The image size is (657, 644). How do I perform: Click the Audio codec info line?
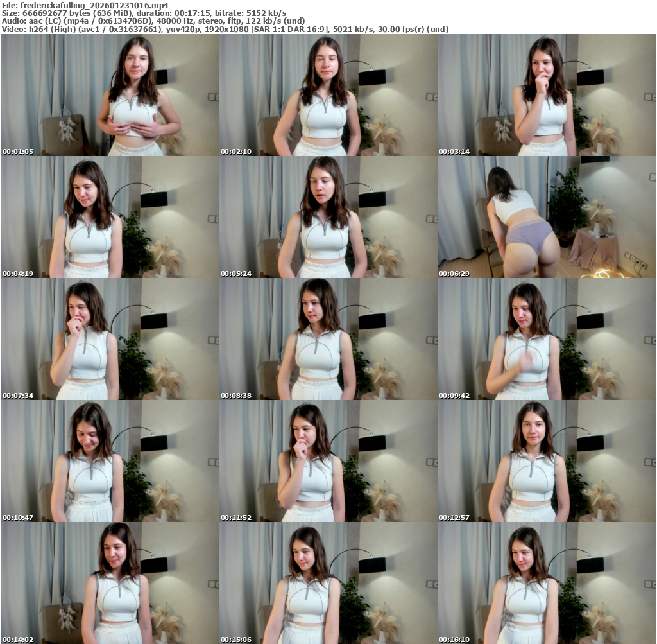[153, 21]
